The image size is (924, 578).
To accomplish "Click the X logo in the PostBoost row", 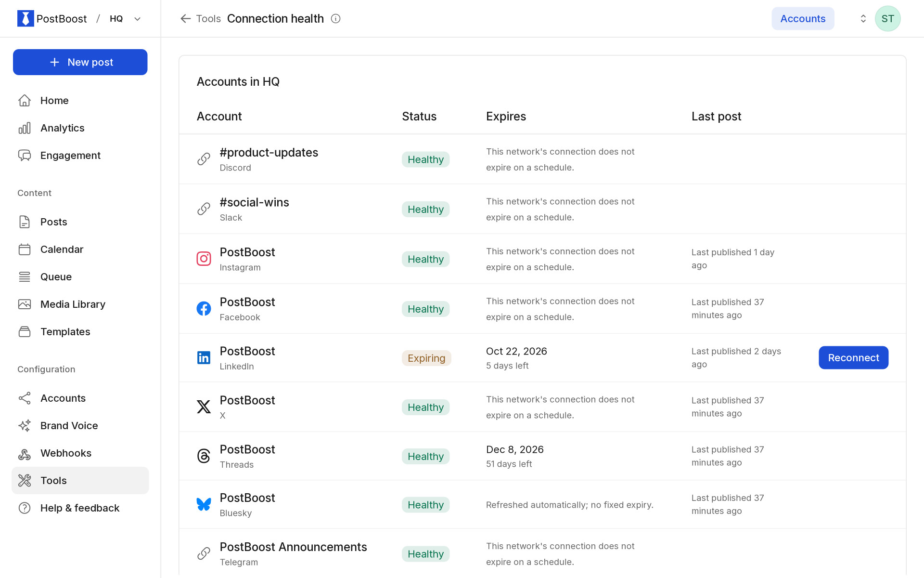I will [204, 407].
